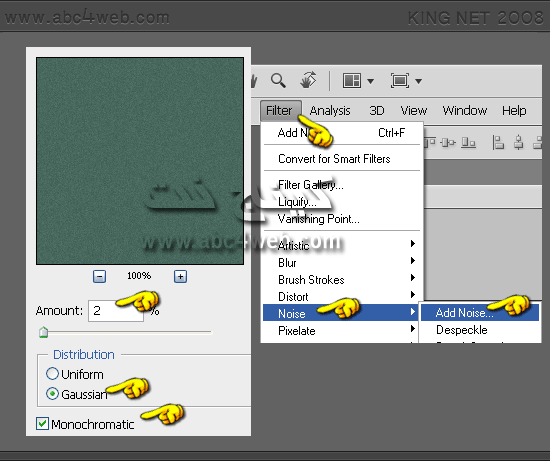Open Arrange Documents dropdown arrow
The image size is (550, 461).
(370, 81)
